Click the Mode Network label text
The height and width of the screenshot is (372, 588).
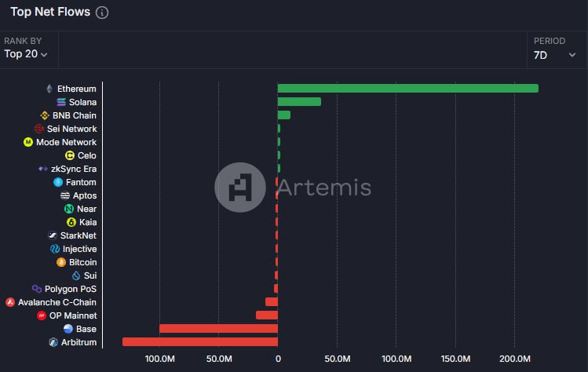click(67, 142)
